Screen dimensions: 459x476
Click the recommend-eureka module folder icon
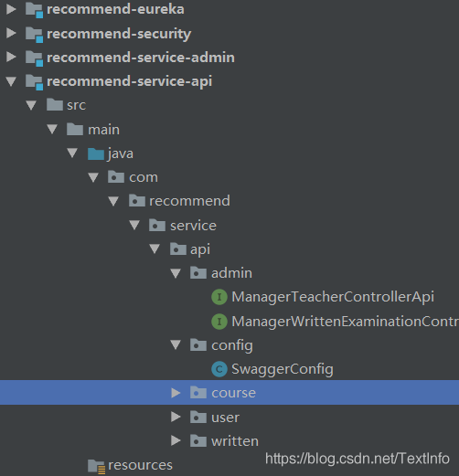[x=34, y=10]
